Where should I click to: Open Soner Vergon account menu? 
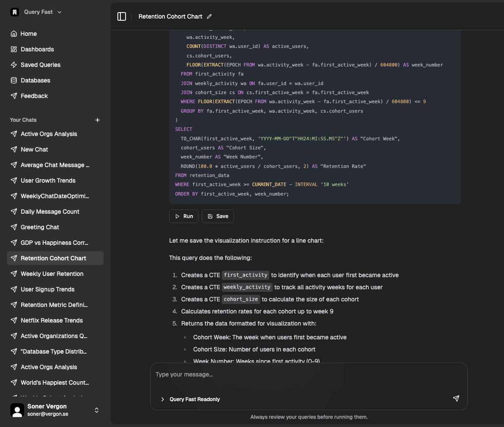click(97, 410)
